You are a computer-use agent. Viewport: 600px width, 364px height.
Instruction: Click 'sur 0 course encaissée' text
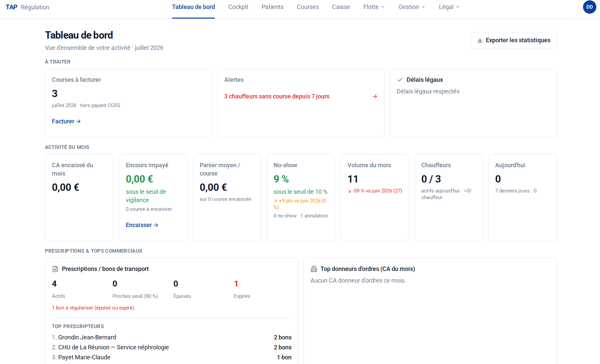click(225, 199)
